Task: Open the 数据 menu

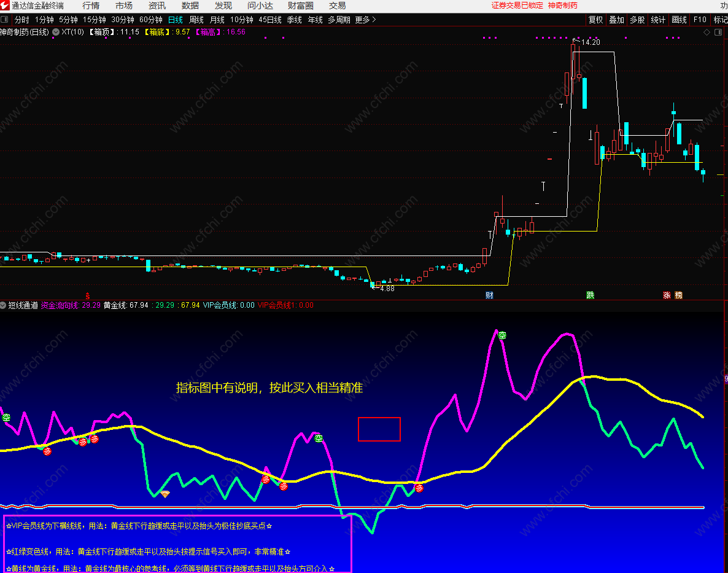Action: 190,6
